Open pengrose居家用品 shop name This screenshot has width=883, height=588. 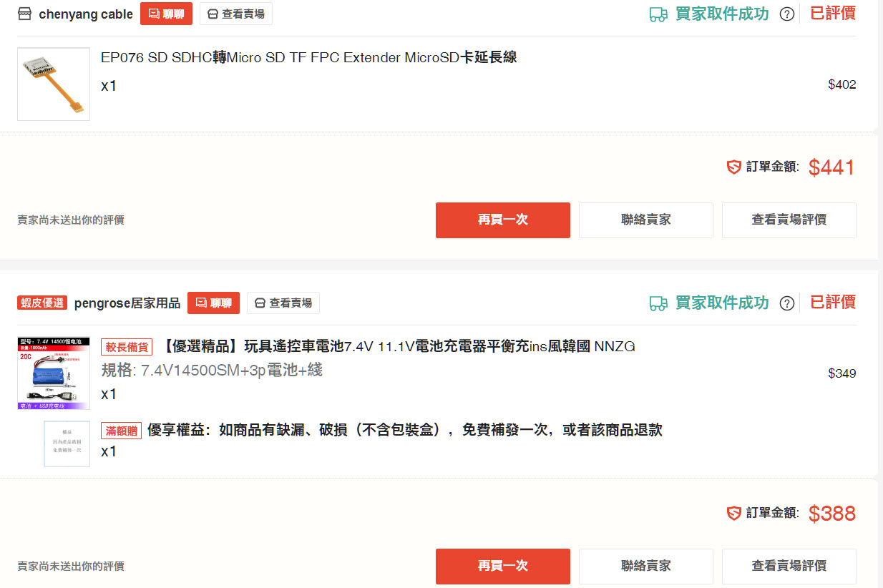(x=127, y=303)
